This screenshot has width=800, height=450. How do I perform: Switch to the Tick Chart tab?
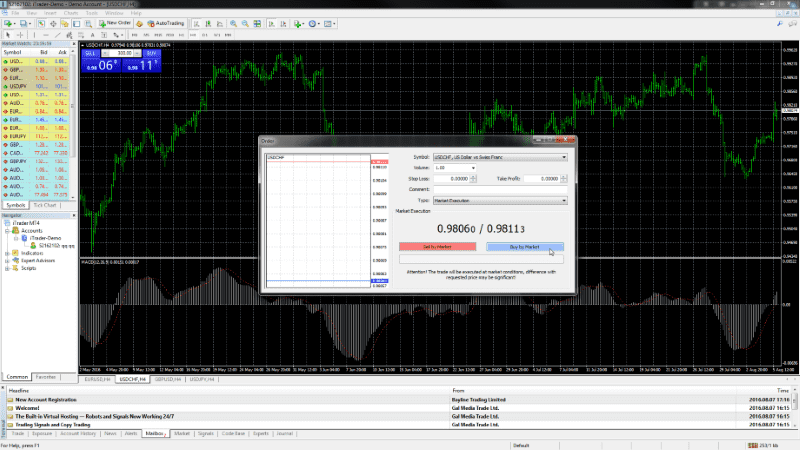coord(44,205)
